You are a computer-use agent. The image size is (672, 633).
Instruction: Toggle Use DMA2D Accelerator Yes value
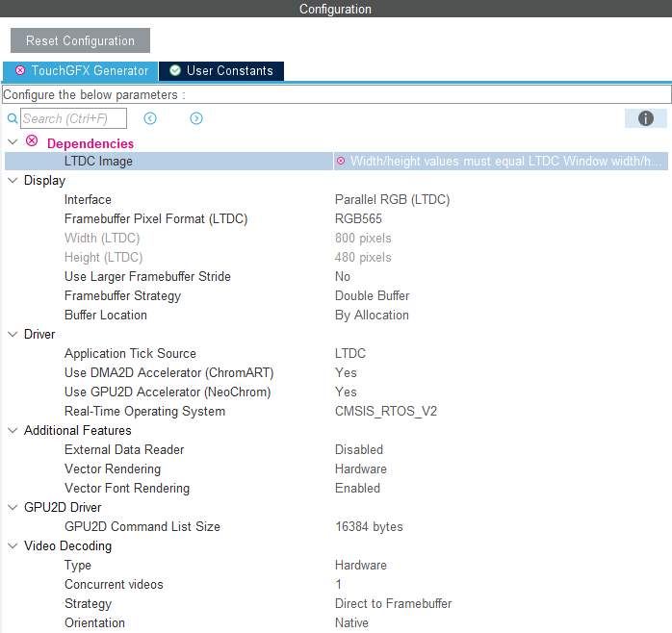pyautogui.click(x=346, y=373)
